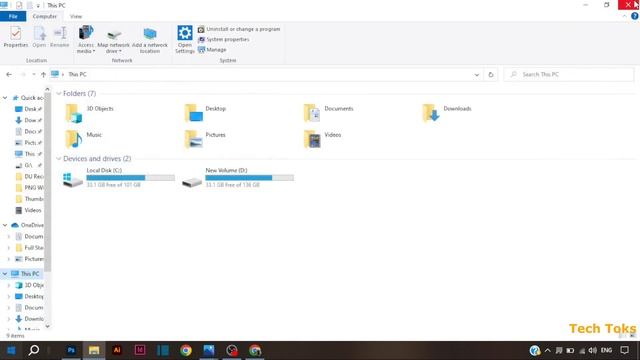Open Settings gear in ribbon
The width and height of the screenshot is (640, 360).
(x=184, y=39)
